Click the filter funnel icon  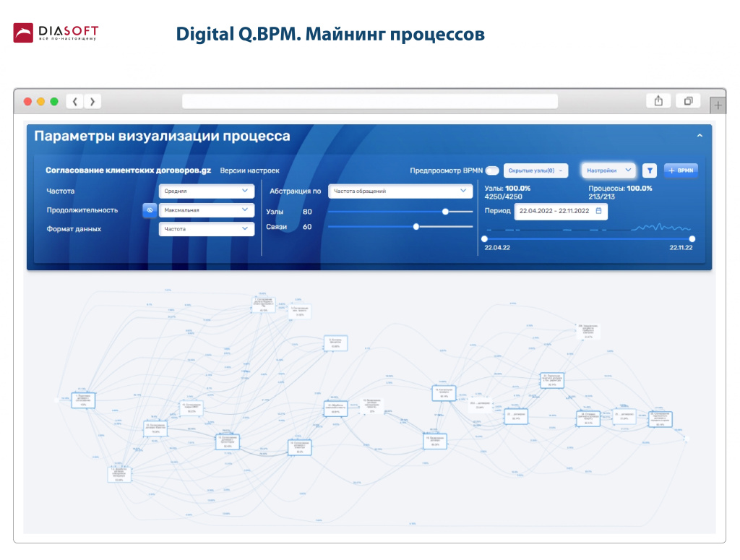(650, 171)
